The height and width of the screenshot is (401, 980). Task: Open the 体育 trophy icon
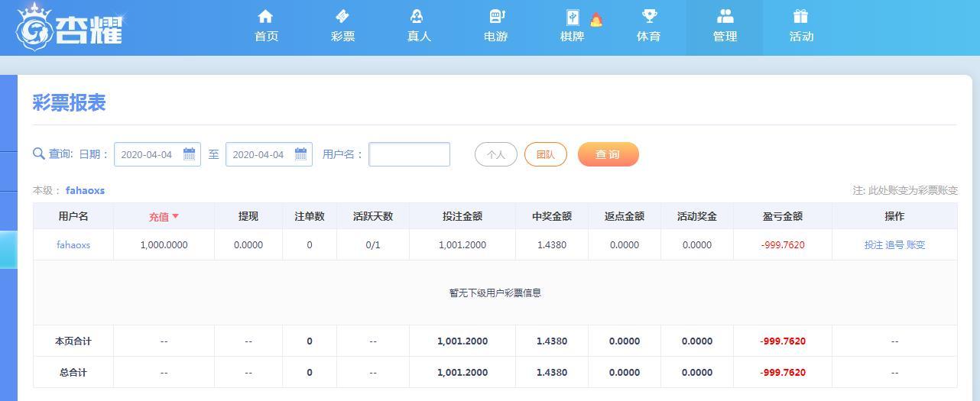(x=649, y=16)
